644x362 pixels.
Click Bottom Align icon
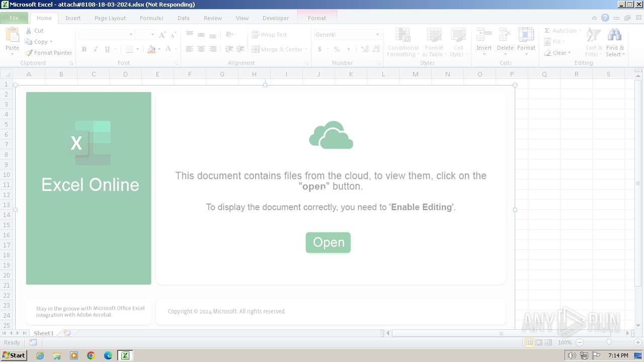(212, 35)
